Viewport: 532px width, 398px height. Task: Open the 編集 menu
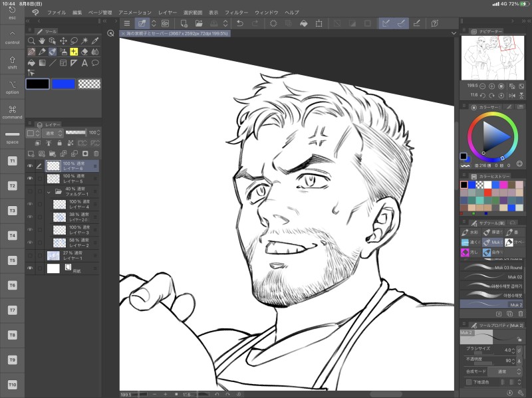[77, 13]
